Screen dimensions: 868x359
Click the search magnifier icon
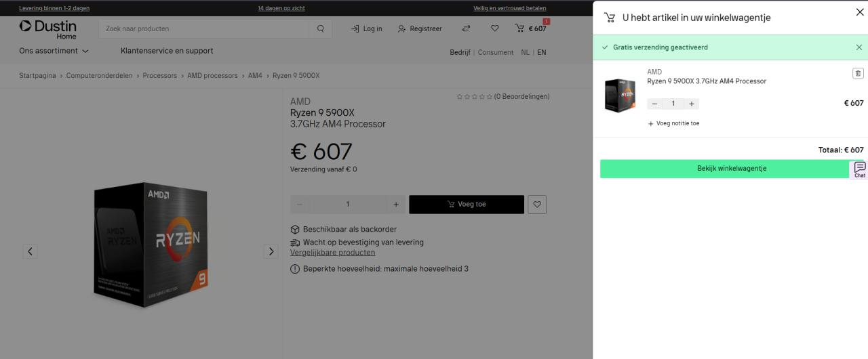tap(320, 28)
